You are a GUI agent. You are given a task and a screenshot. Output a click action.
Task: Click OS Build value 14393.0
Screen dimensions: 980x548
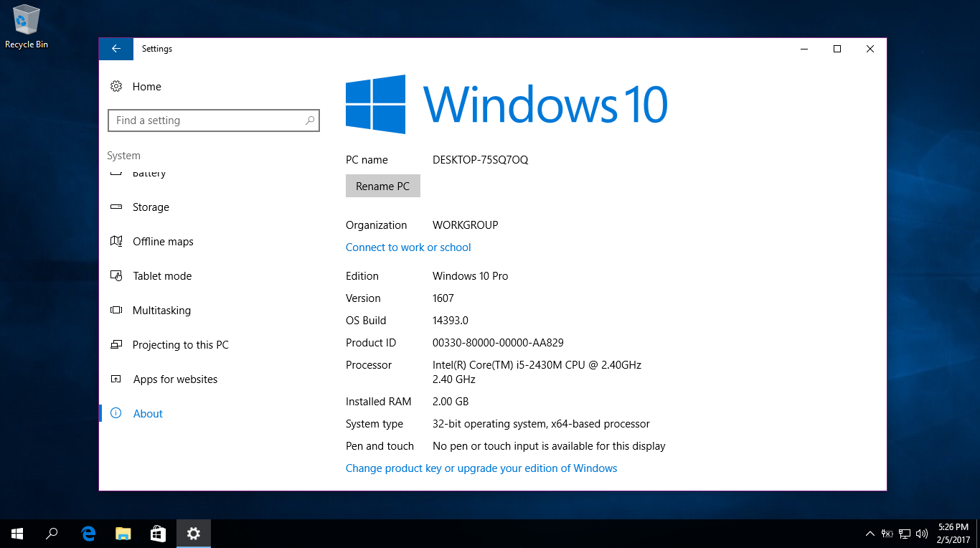451,321
